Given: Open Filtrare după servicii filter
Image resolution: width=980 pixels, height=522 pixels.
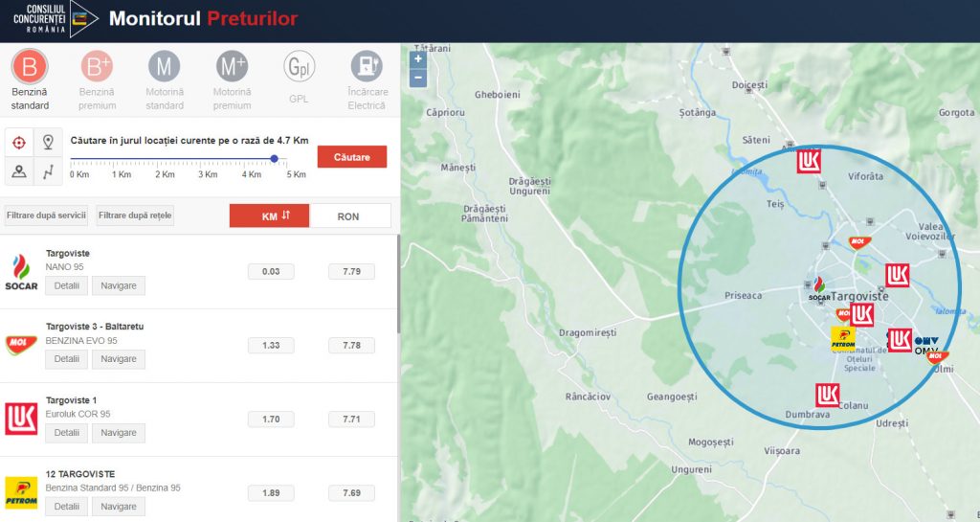Looking at the screenshot, I should [x=47, y=216].
